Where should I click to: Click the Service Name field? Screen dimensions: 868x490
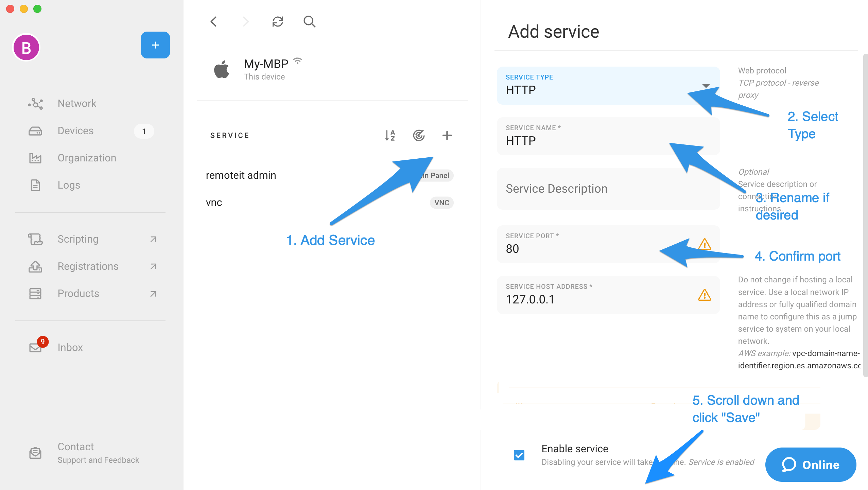[x=608, y=136]
